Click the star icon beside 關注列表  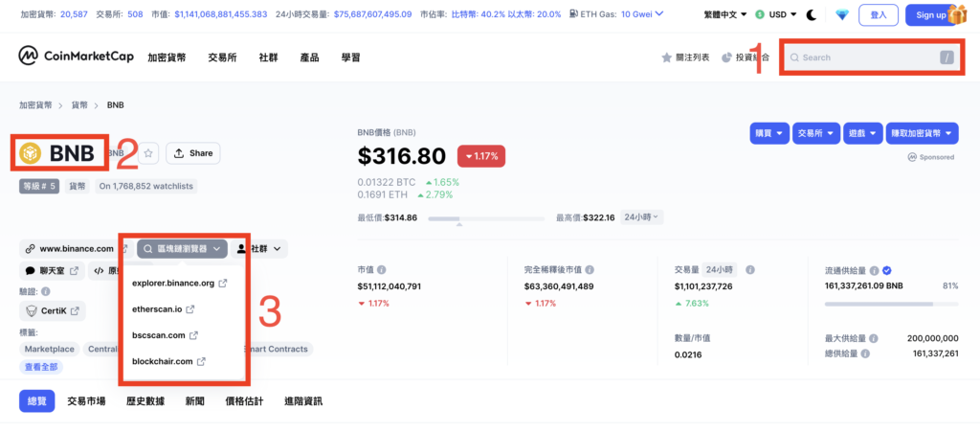(x=667, y=57)
